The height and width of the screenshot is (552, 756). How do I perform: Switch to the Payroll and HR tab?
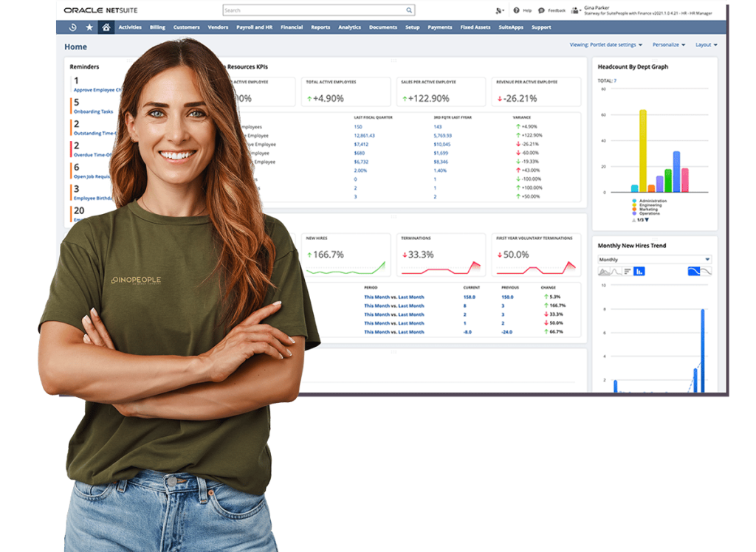pos(254,27)
